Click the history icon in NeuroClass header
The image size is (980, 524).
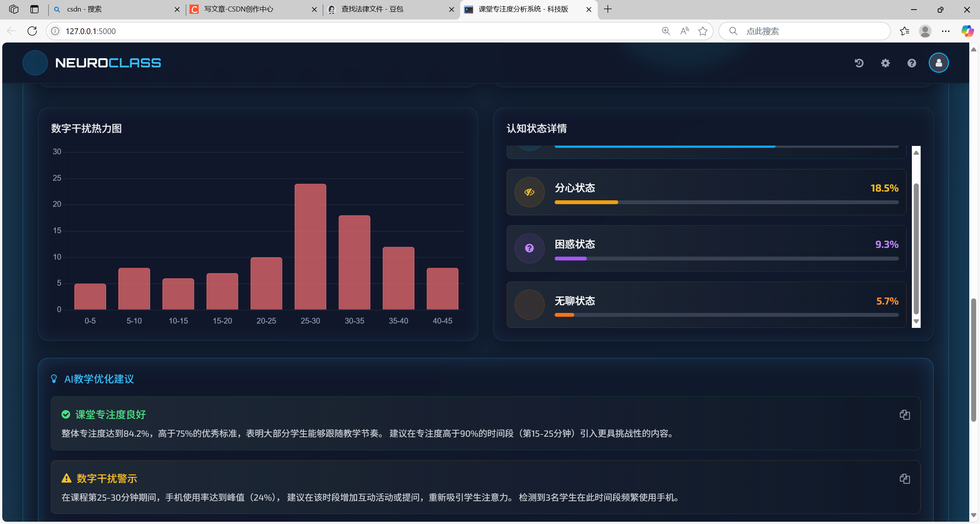(859, 63)
